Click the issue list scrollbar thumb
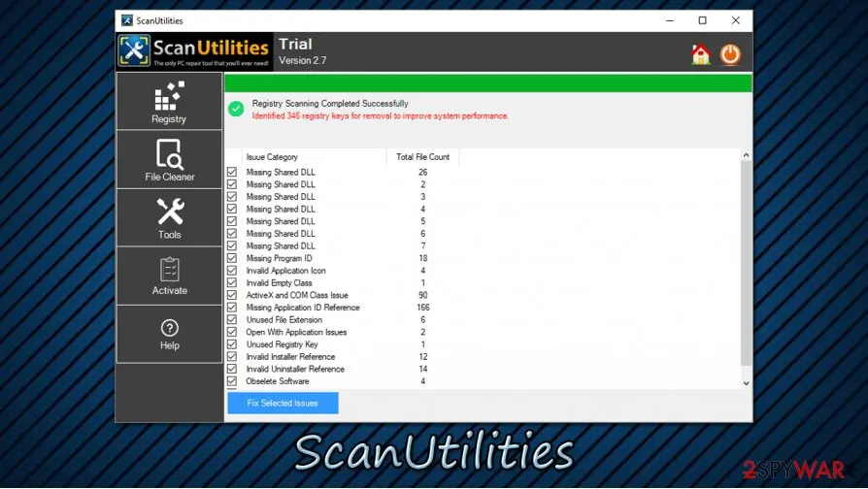Viewport: 868px width, 489px height. point(747,263)
